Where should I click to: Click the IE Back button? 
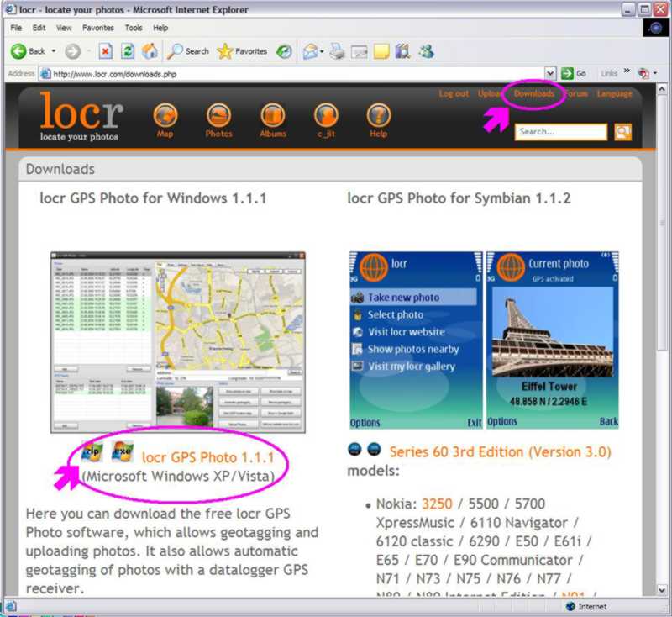point(28,51)
